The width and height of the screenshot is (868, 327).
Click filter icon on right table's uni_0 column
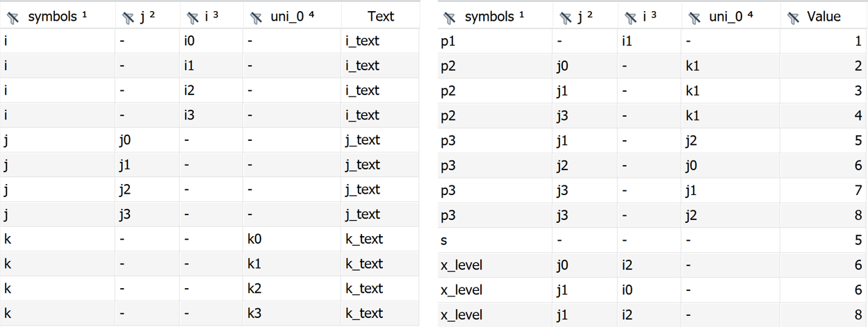pos(694,17)
